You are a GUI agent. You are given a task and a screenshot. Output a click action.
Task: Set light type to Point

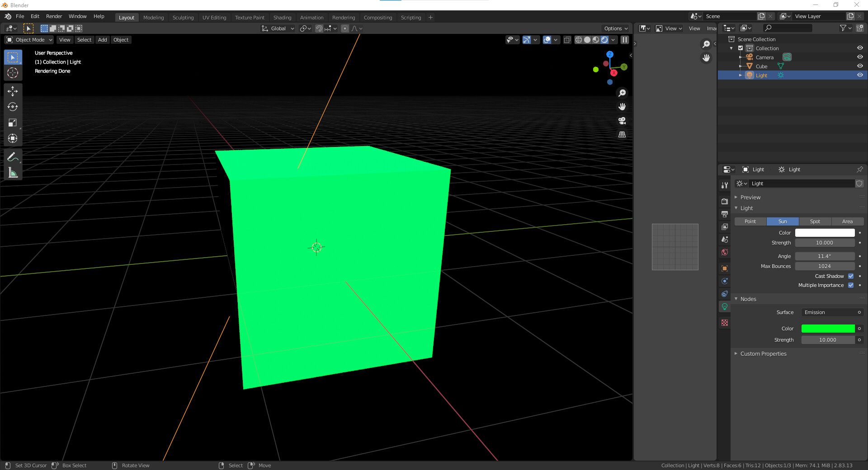pyautogui.click(x=750, y=221)
